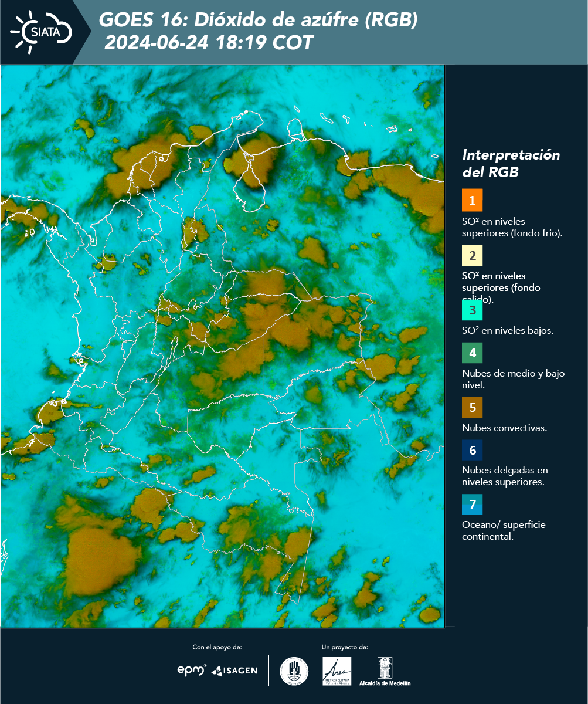588x704 pixels.
Task: Click 'SO² en niveles bajos.' label
Action: 508,330
